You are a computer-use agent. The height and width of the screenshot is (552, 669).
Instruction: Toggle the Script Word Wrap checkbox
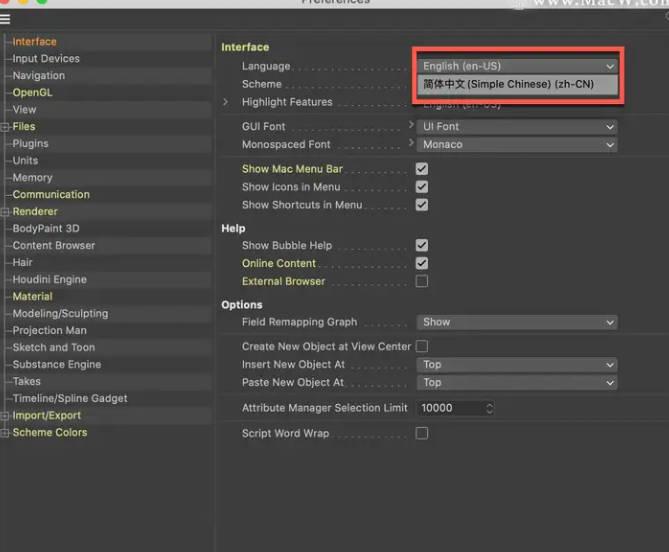422,434
